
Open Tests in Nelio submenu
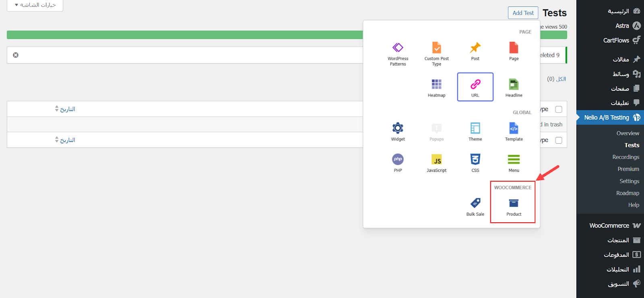(x=632, y=145)
